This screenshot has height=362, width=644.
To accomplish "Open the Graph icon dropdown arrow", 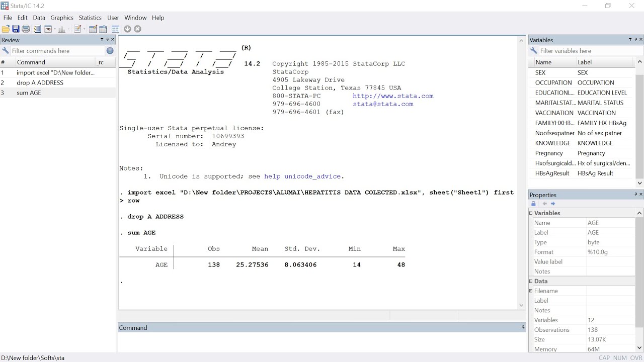I will click(67, 29).
